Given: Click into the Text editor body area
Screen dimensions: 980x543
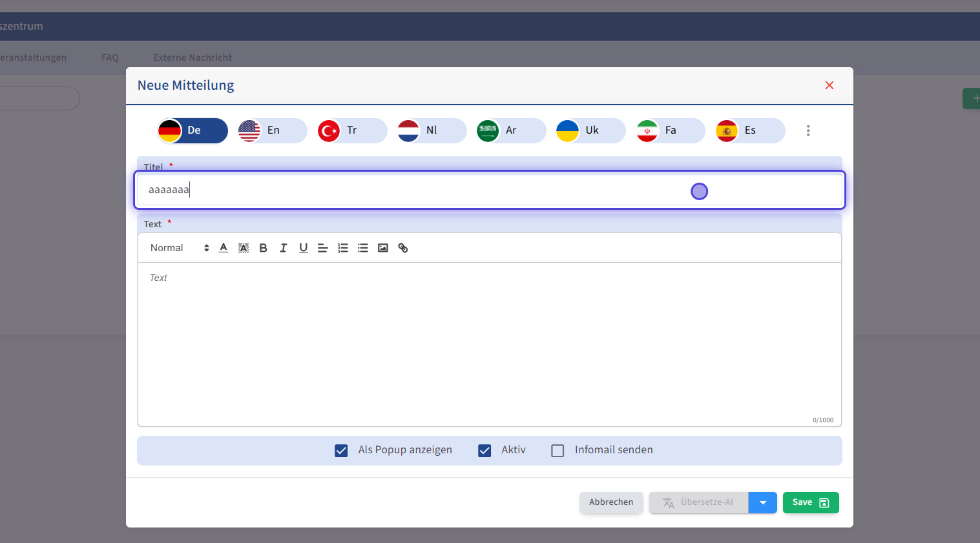Looking at the screenshot, I should click(x=489, y=342).
